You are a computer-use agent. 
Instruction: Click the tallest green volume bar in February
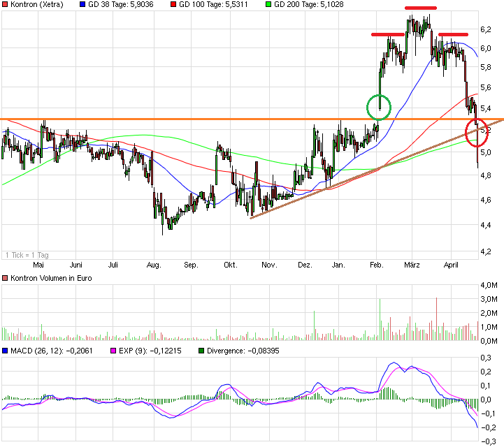tap(380, 319)
